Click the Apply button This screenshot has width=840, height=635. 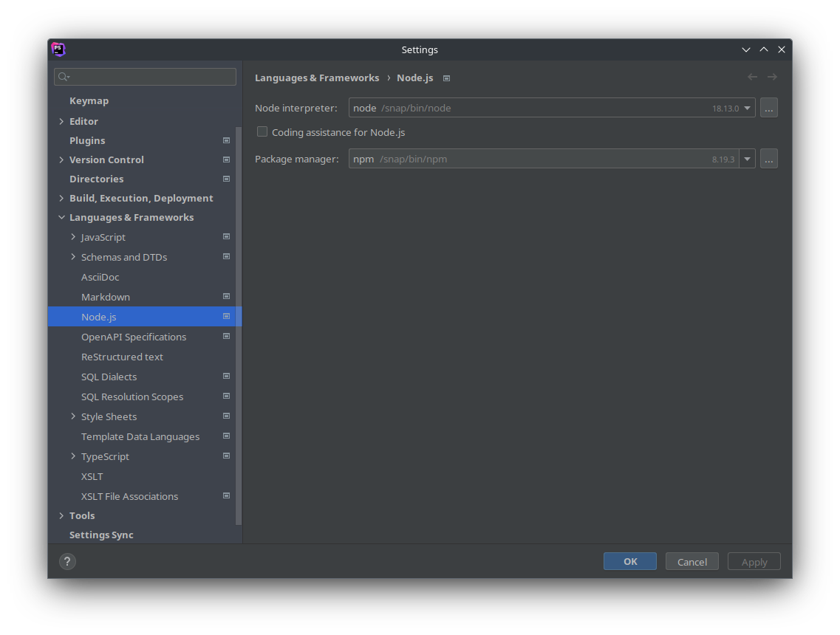(754, 561)
